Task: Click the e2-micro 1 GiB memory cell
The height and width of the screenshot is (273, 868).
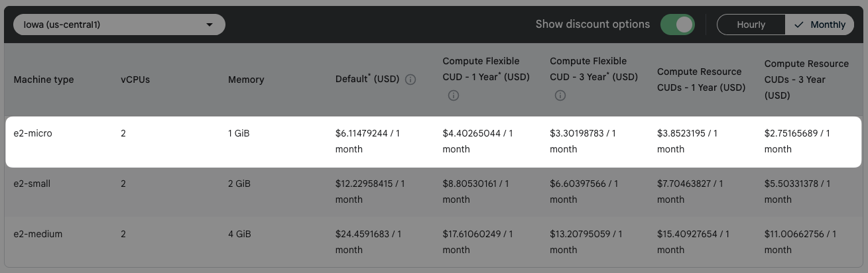Action: point(239,133)
